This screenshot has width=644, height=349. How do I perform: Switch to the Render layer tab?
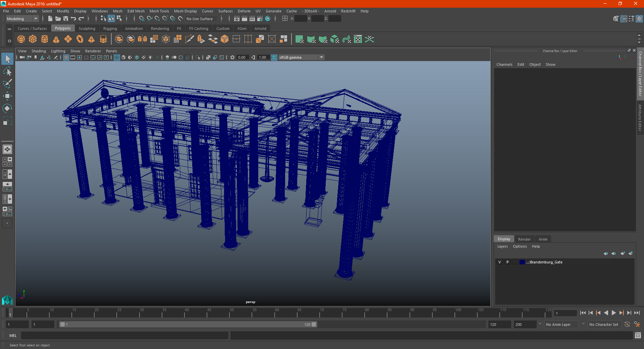coord(524,239)
